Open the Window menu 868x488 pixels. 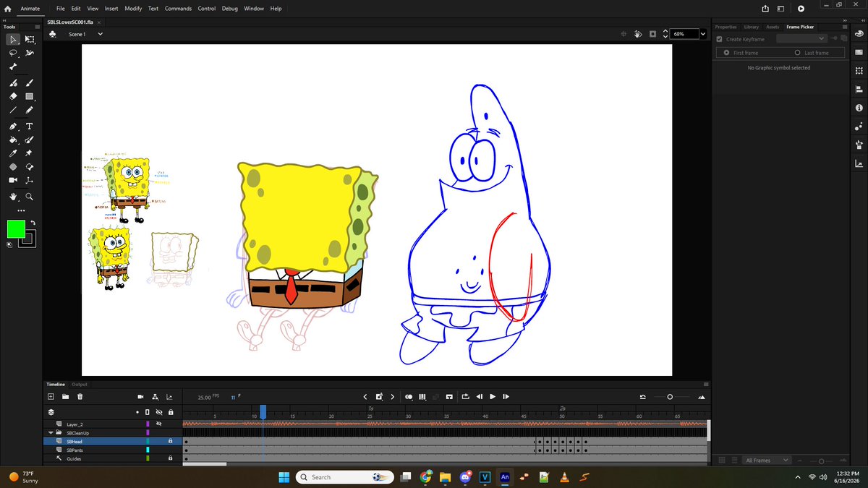(x=254, y=9)
